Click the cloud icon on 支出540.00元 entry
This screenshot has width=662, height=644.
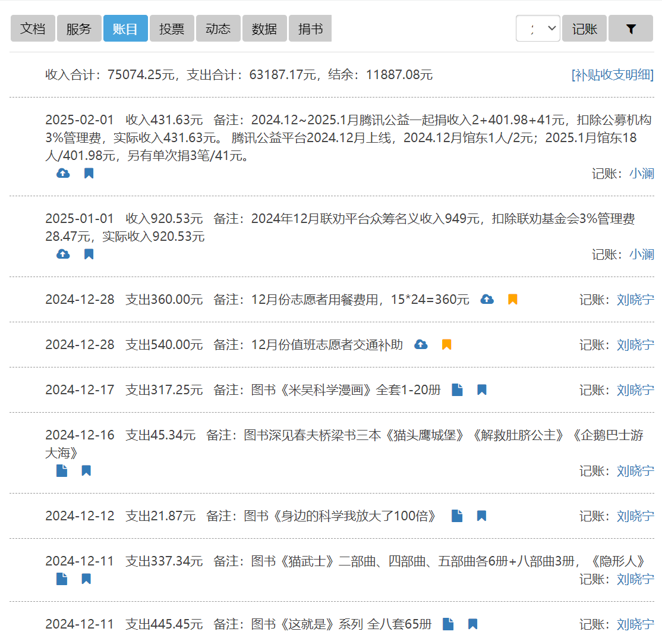pyautogui.click(x=421, y=344)
